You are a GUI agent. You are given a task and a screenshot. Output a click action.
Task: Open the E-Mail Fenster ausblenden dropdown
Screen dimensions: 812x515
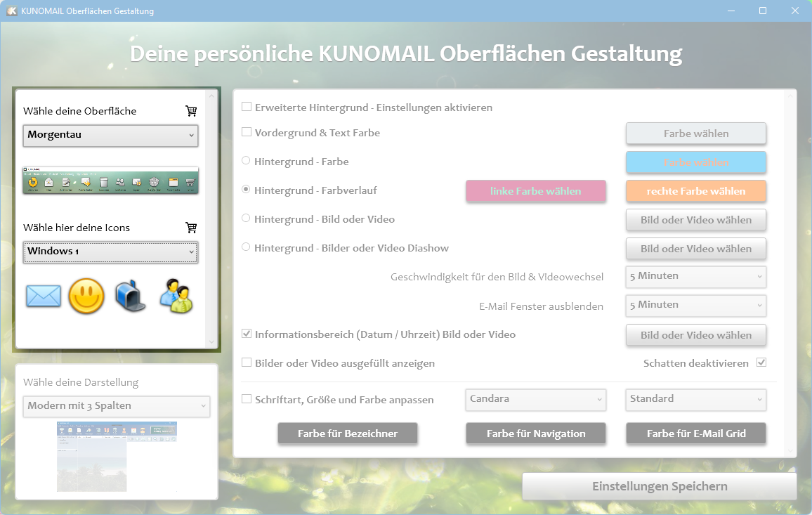tap(696, 306)
